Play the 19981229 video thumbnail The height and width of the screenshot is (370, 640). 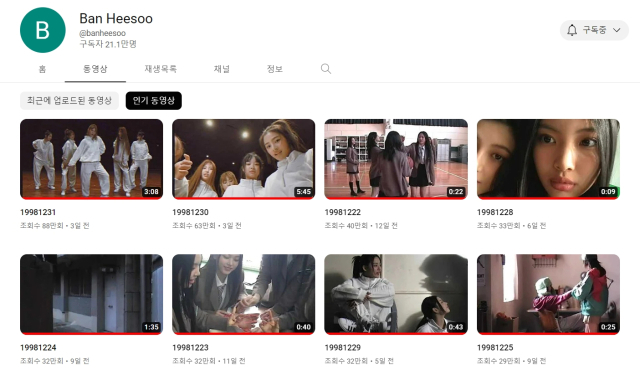coord(396,295)
